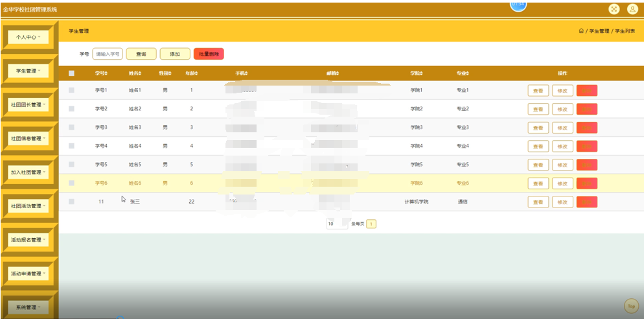Check the row checkbox for 张三
Screen dimensions: 644x319
71,202
